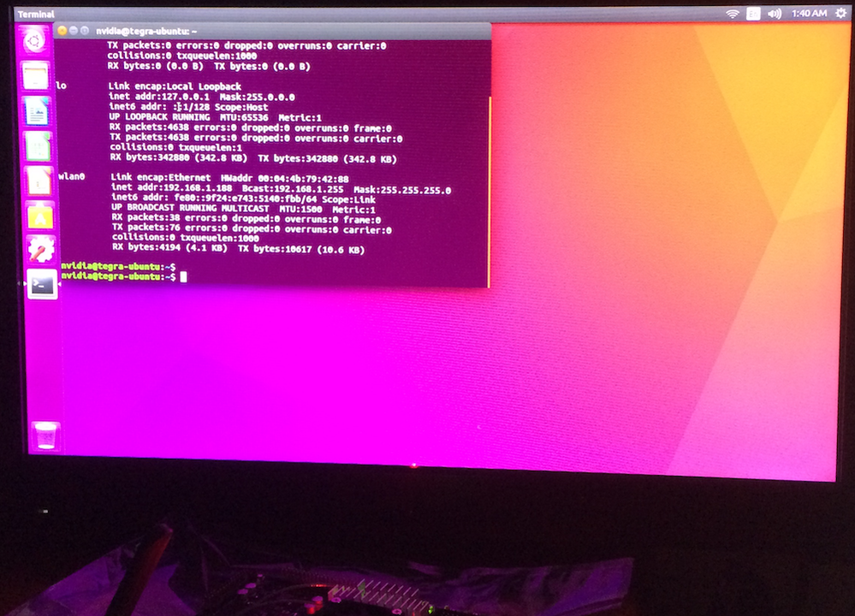Click the Wi-Fi signal strength icon

coord(733,13)
